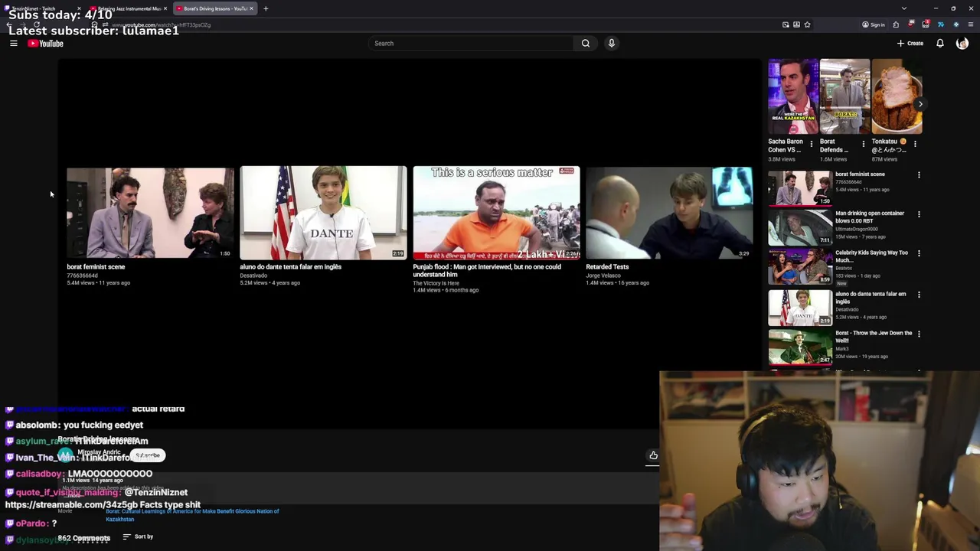Open the 'Tonkatsu' short thumbnail
The height and width of the screenshot is (551, 980).
(897, 96)
